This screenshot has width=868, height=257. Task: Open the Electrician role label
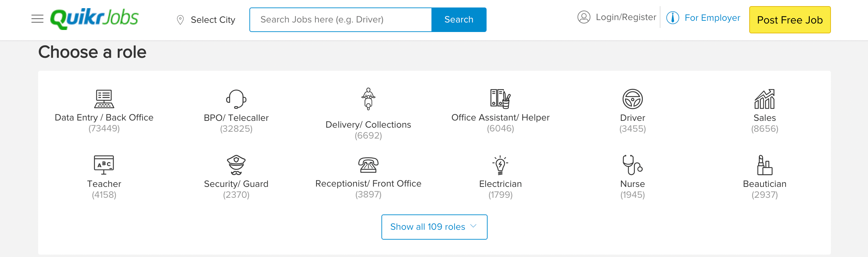tap(501, 184)
